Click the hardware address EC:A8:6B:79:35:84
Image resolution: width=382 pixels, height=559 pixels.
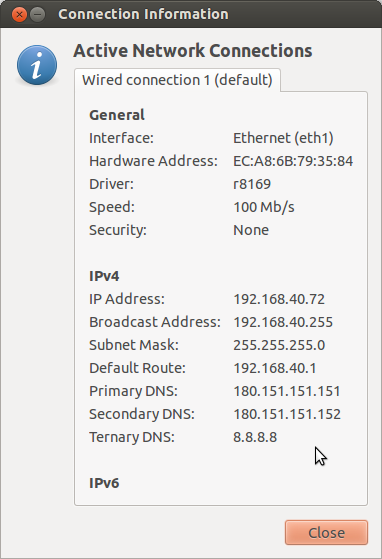click(293, 161)
